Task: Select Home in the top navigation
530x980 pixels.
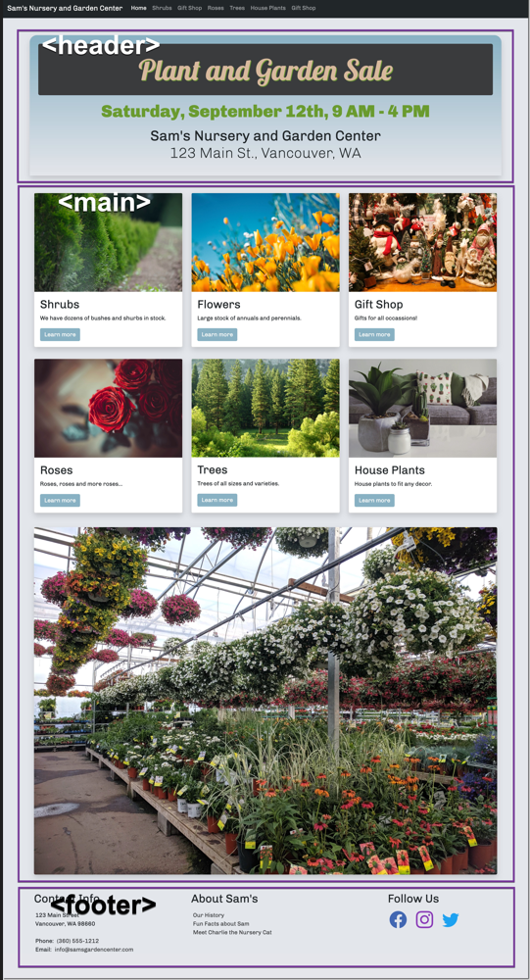Action: click(139, 8)
